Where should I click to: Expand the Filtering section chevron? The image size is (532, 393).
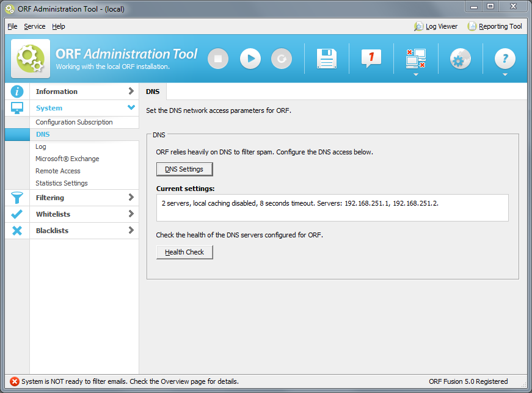point(131,197)
